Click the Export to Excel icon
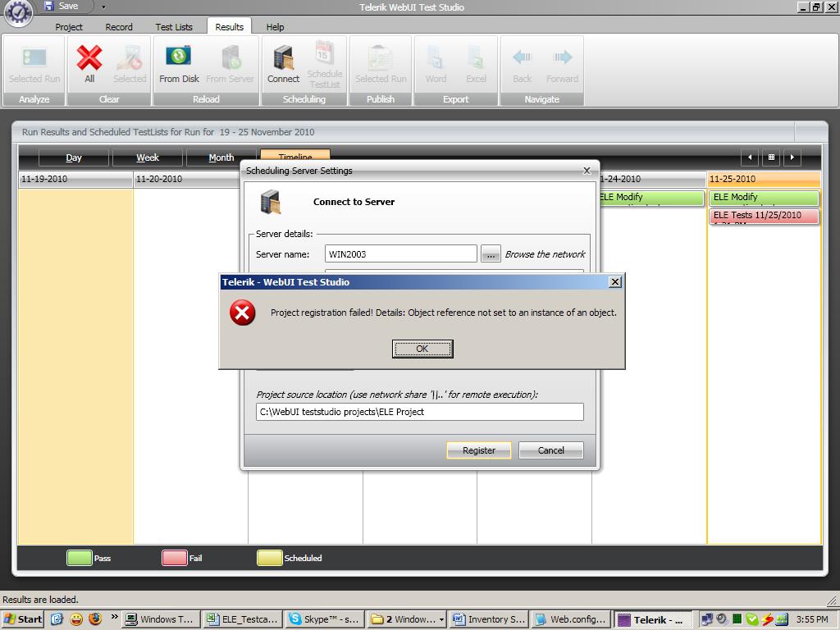 coord(476,57)
